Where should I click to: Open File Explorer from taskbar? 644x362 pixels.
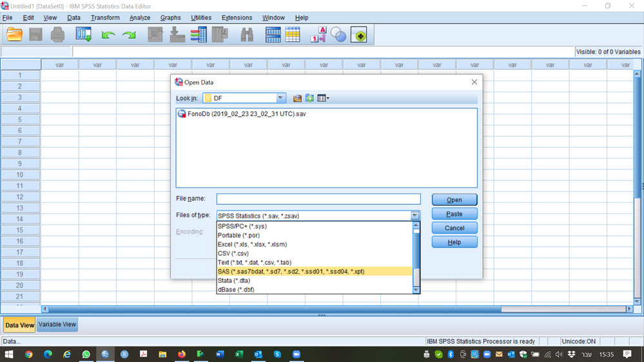click(162, 354)
